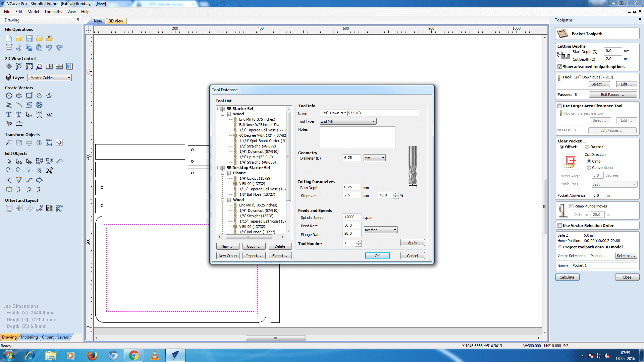Image resolution: width=644 pixels, height=362 pixels.
Task: Enable Ramp Plunge Moves checkbox
Action: (572, 206)
